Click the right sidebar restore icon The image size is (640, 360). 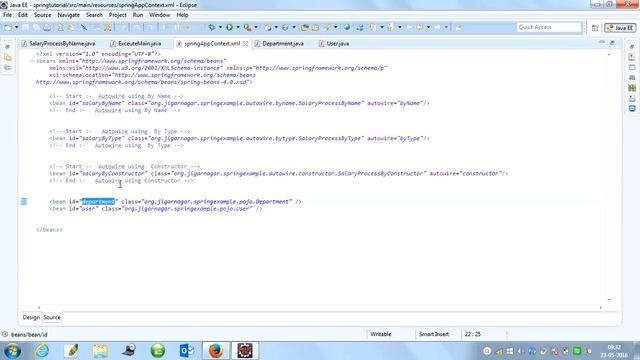632,47
